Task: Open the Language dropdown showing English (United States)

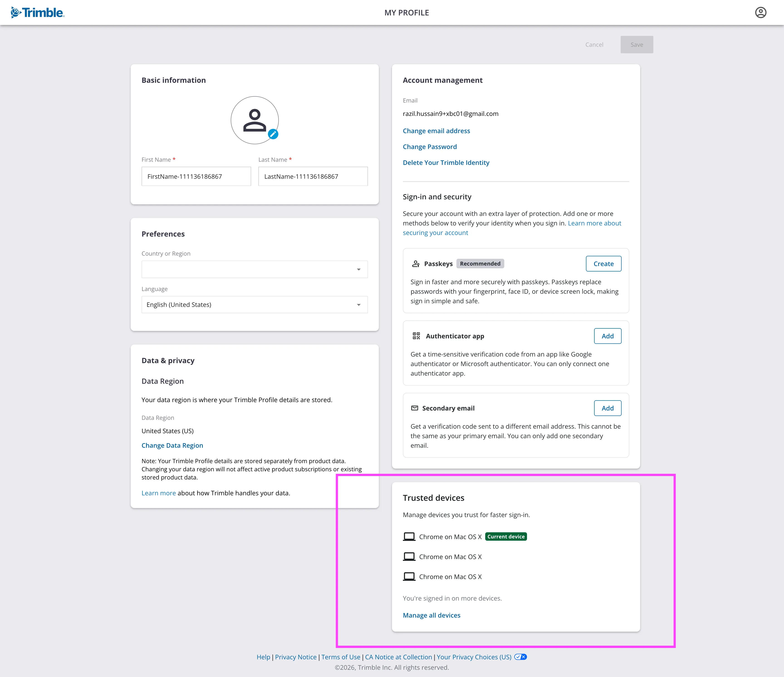Action: click(x=255, y=304)
